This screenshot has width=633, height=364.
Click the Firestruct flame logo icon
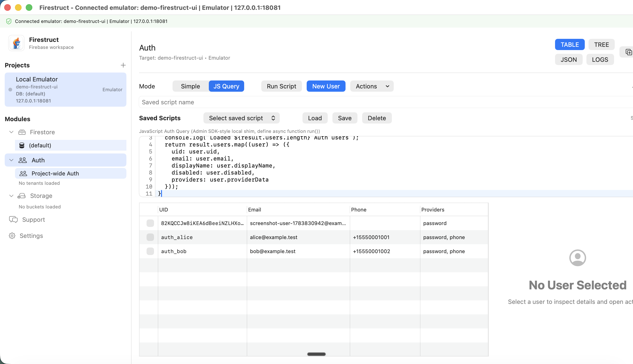tap(17, 43)
